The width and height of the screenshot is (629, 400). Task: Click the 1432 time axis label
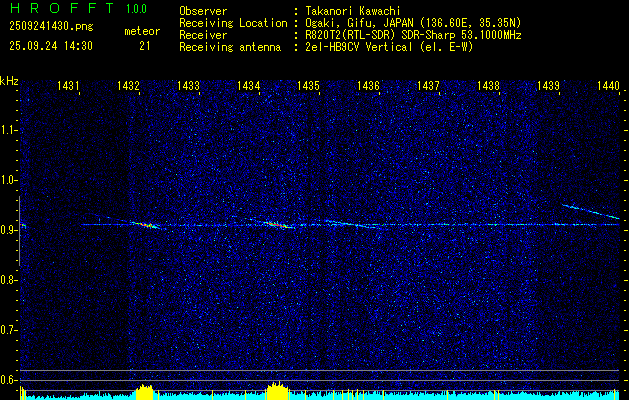click(128, 85)
